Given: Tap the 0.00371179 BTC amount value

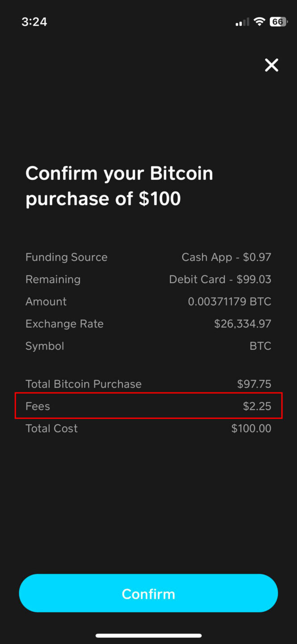Looking at the screenshot, I should click(x=230, y=301).
